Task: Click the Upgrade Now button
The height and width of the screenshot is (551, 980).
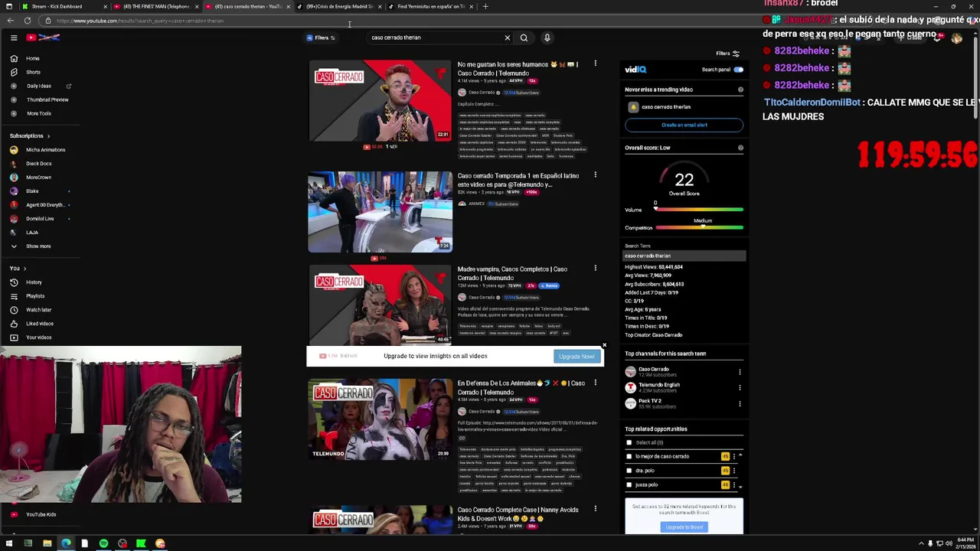Action: [x=577, y=357]
